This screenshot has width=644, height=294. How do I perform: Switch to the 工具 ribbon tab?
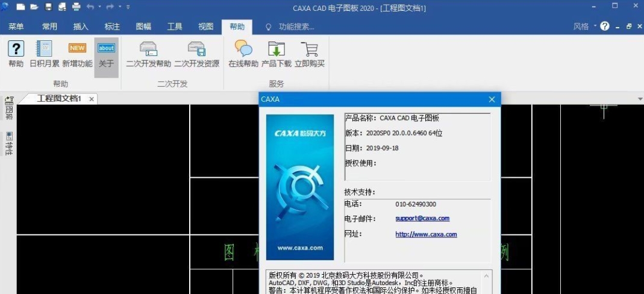tap(175, 27)
